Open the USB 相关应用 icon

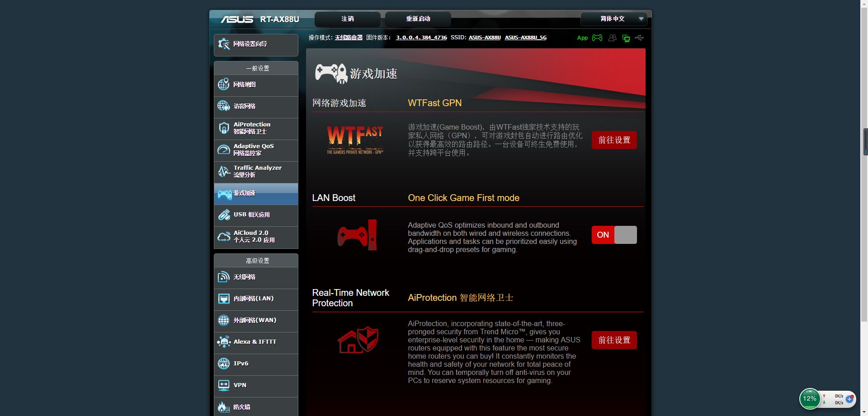[224, 215]
